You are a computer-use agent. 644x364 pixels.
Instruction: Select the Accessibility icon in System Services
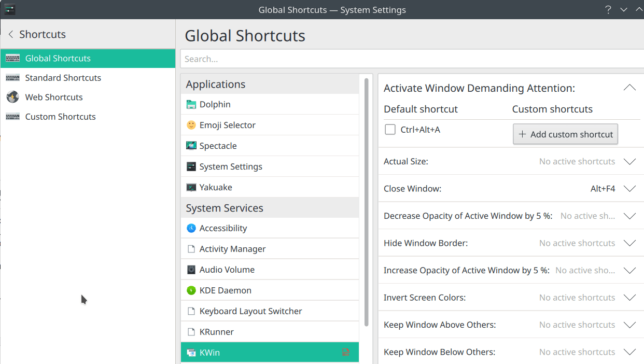(x=191, y=228)
